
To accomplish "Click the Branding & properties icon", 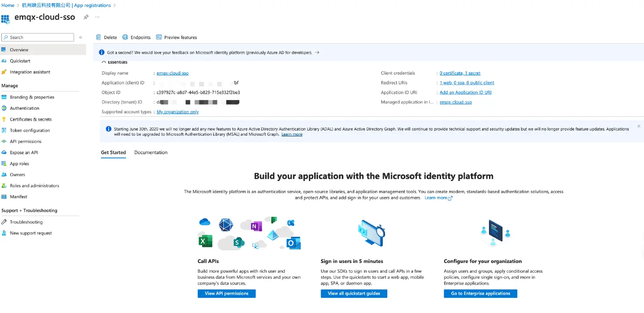I will click(x=4, y=97).
